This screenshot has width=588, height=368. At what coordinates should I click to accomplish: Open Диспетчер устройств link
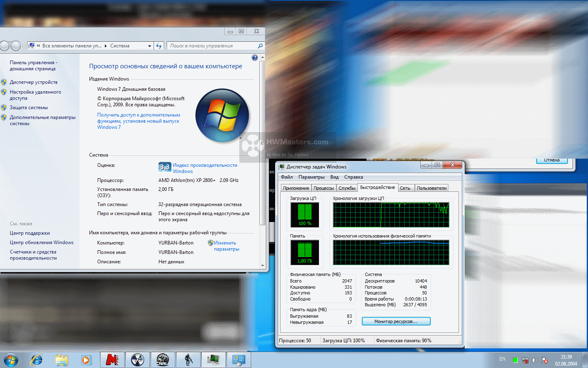click(33, 82)
